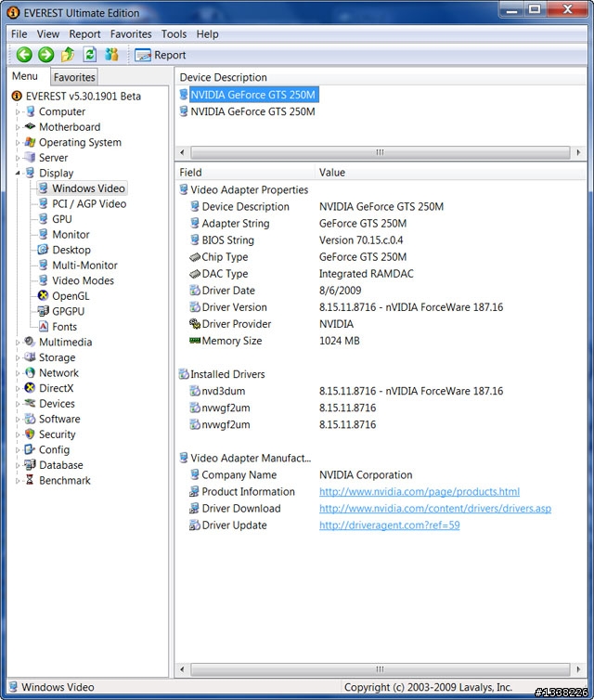Click the device list horizontal scrollbar thumb
594x700 pixels.
point(381,152)
